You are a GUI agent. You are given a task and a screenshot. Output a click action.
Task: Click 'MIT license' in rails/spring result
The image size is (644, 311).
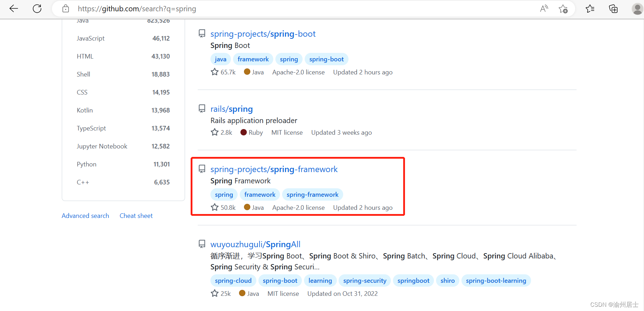coord(287,133)
